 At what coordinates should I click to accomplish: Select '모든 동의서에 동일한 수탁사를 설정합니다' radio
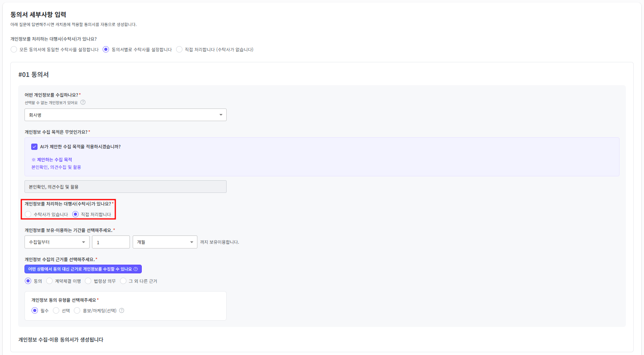click(14, 49)
